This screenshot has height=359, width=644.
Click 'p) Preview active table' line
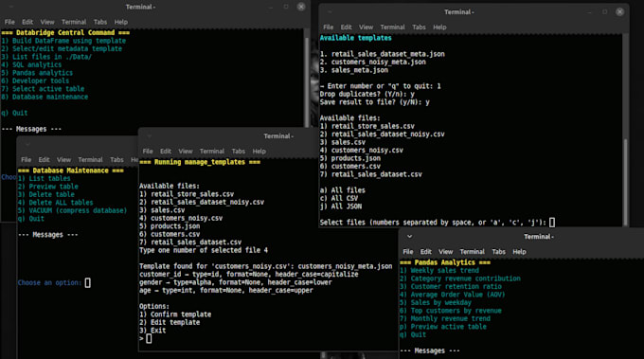point(443,327)
